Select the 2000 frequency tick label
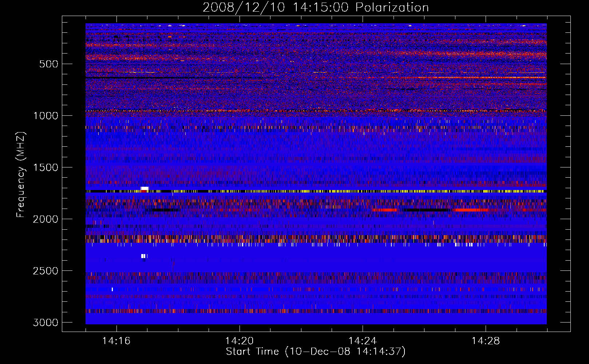The image size is (589, 364). point(46,219)
